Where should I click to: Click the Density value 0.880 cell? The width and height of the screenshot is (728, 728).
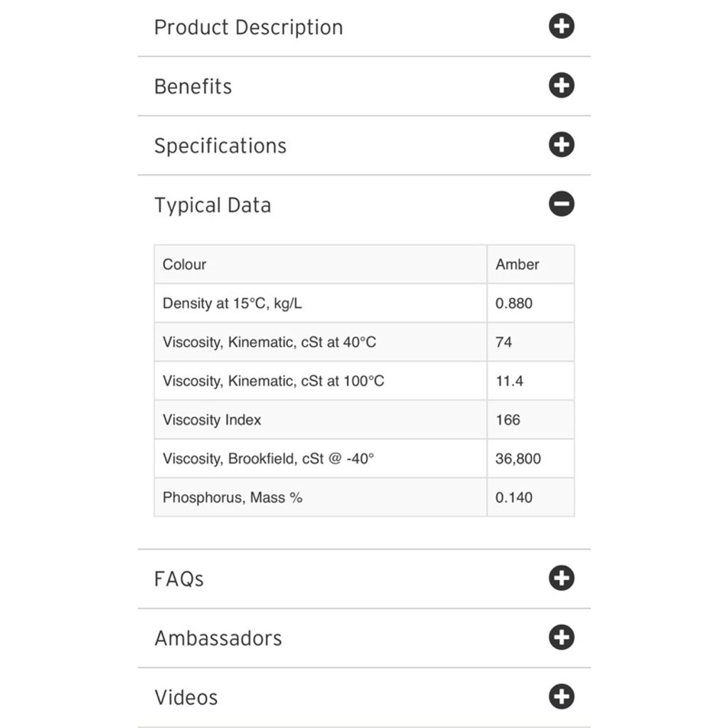pyautogui.click(x=530, y=303)
